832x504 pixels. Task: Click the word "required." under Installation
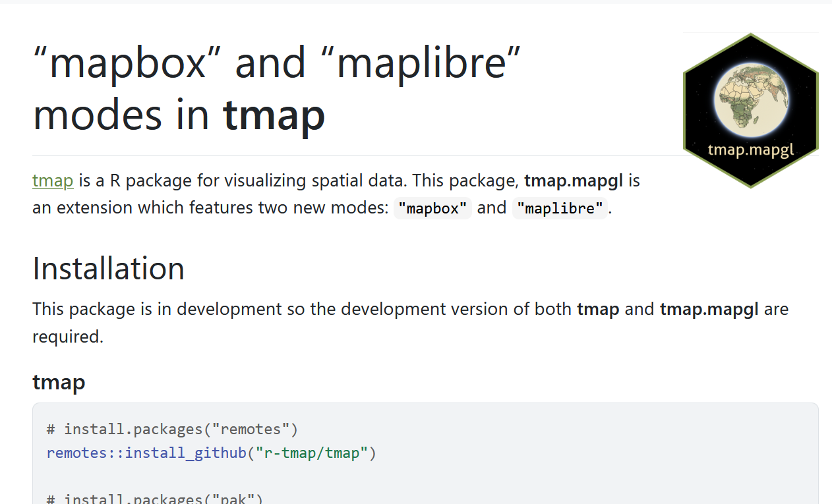tap(68, 337)
